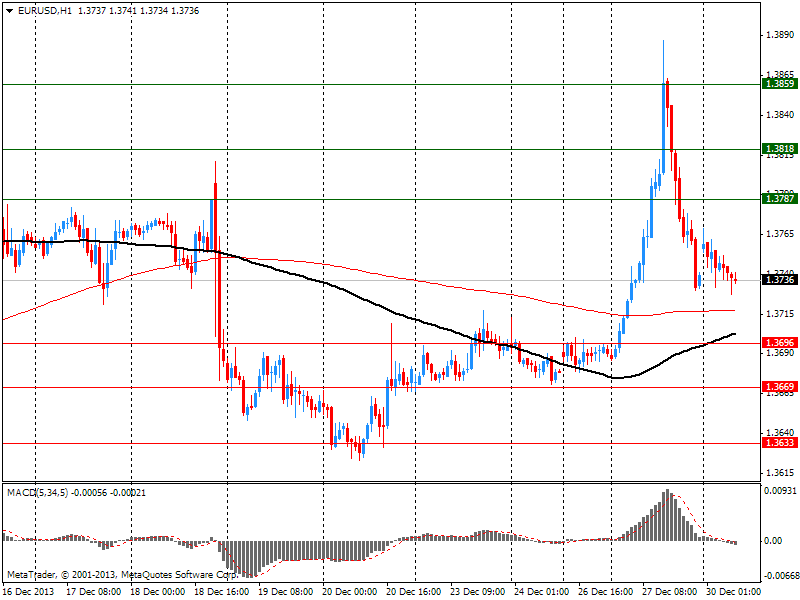Click the 1.3615 price scale value
Image resolution: width=800 pixels, height=600 pixels.
click(780, 473)
